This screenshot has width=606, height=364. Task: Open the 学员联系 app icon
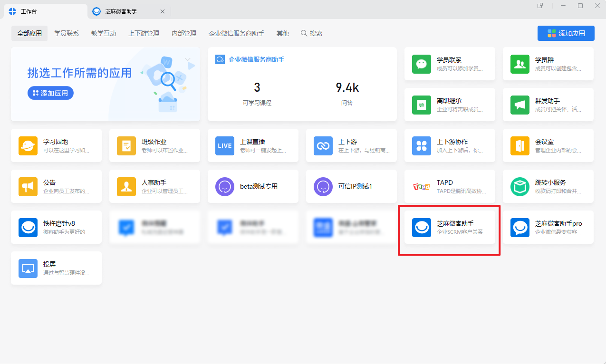tap(422, 64)
